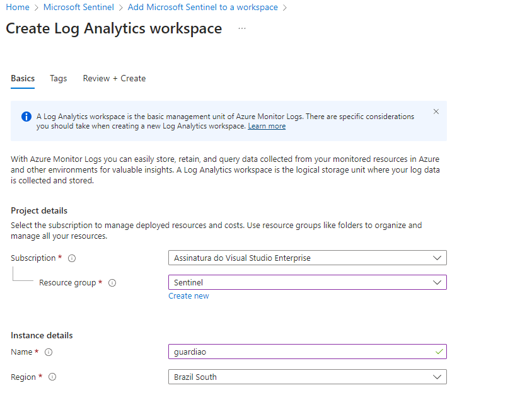Switch to the Tags tab

58,79
